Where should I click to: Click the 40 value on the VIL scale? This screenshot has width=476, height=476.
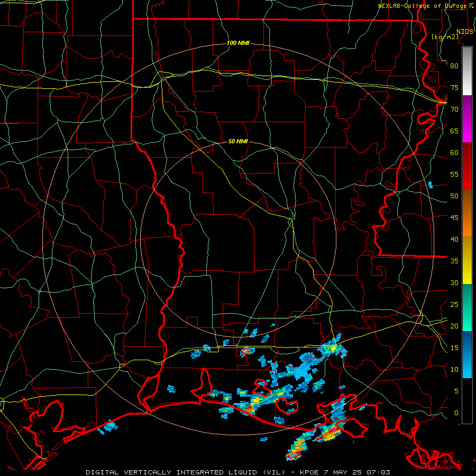(x=454, y=239)
